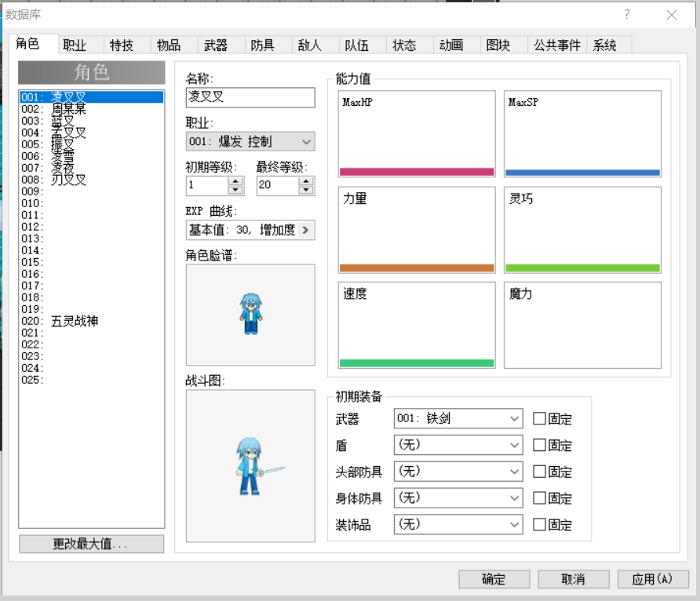
Task: Open the 身体防具 dropdown
Action: [x=458, y=498]
